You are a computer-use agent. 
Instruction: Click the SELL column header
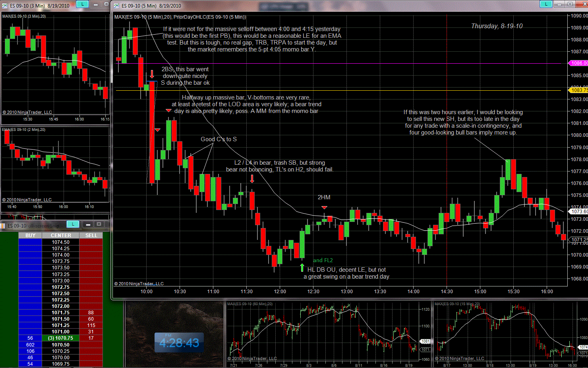pos(91,236)
